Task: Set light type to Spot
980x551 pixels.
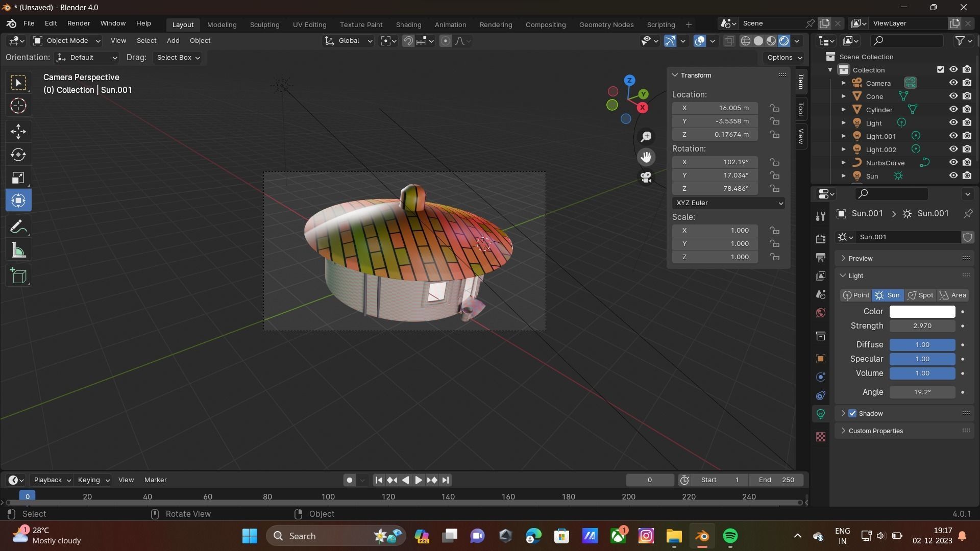Action: click(x=920, y=295)
